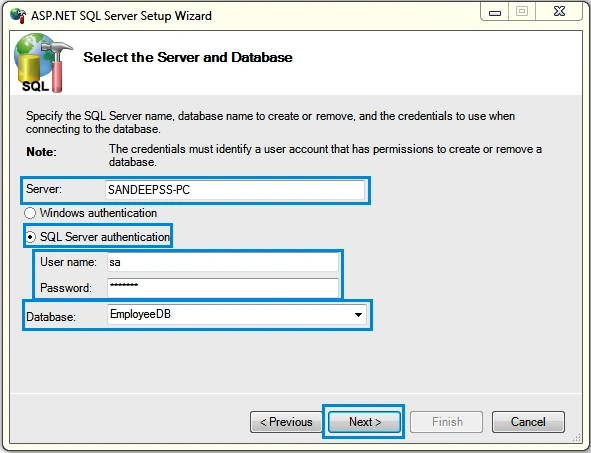591x453 pixels.
Task: Click the Note label text
Action: point(41,152)
